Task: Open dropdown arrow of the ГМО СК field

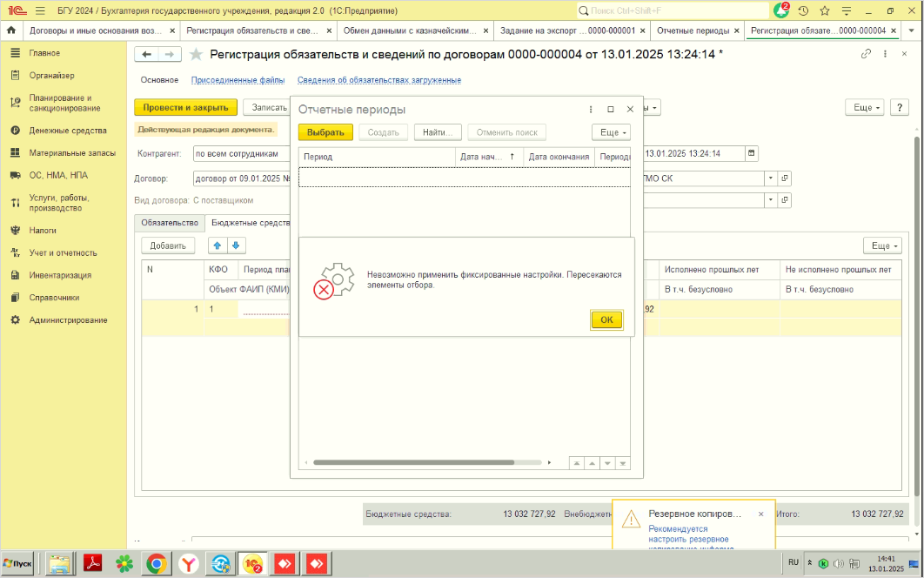Action: 770,178
